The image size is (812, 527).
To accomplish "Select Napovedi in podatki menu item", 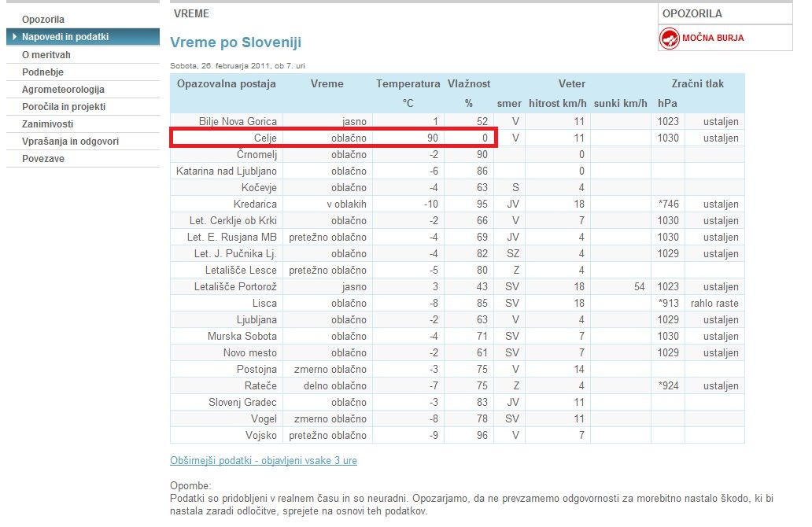I will [65, 37].
